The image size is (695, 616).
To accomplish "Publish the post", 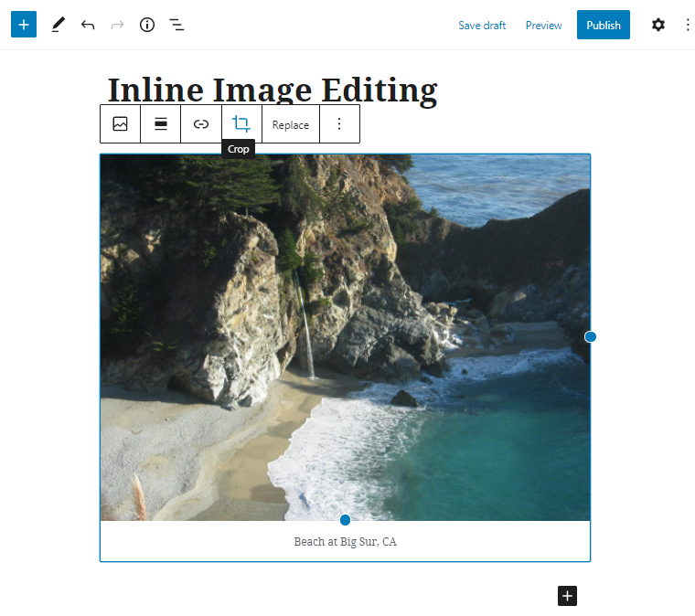I will pos(604,25).
